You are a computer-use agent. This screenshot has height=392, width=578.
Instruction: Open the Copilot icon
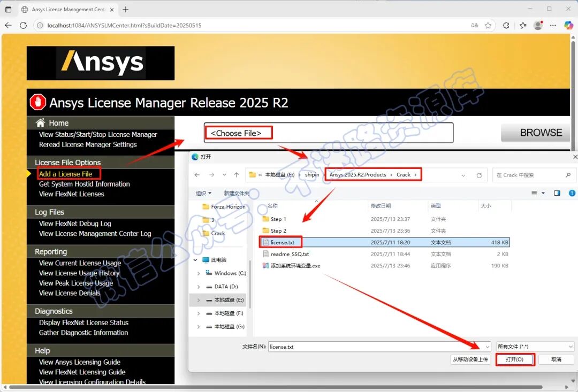pos(568,25)
